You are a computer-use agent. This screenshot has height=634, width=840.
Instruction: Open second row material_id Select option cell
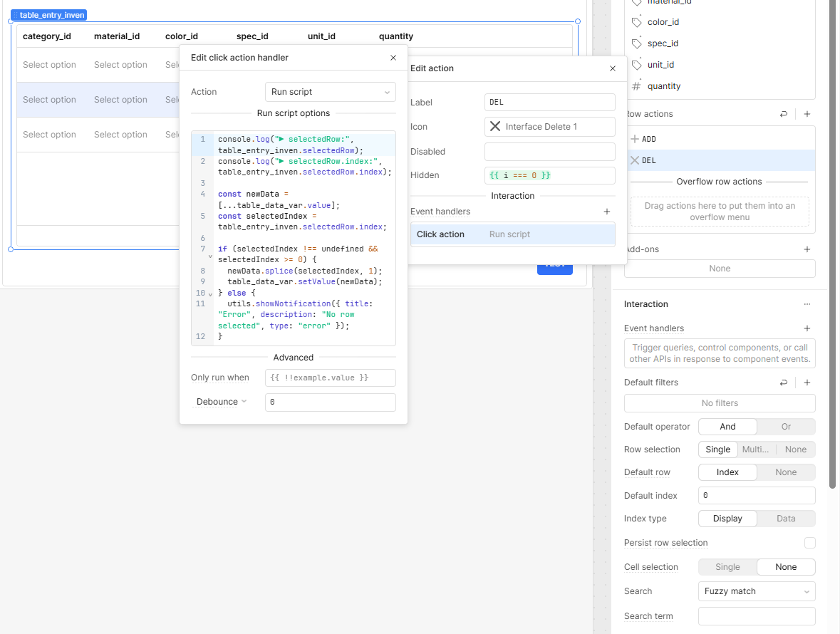[x=120, y=100]
